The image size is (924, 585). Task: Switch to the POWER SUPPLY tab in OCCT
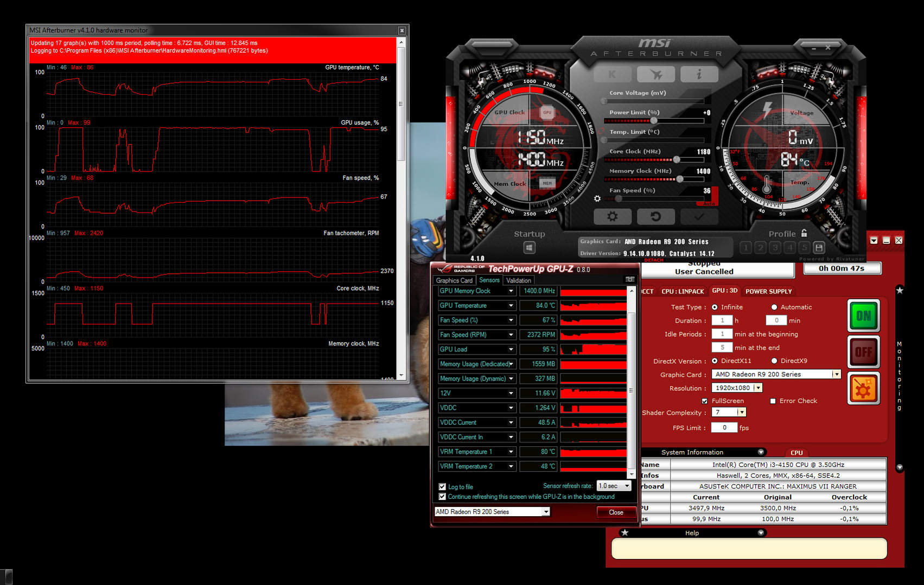[x=769, y=291]
